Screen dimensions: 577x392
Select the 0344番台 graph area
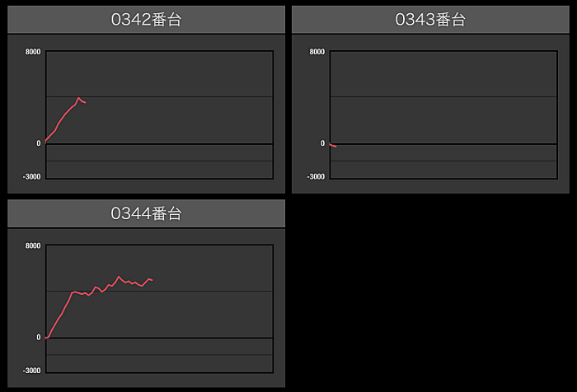click(159, 309)
